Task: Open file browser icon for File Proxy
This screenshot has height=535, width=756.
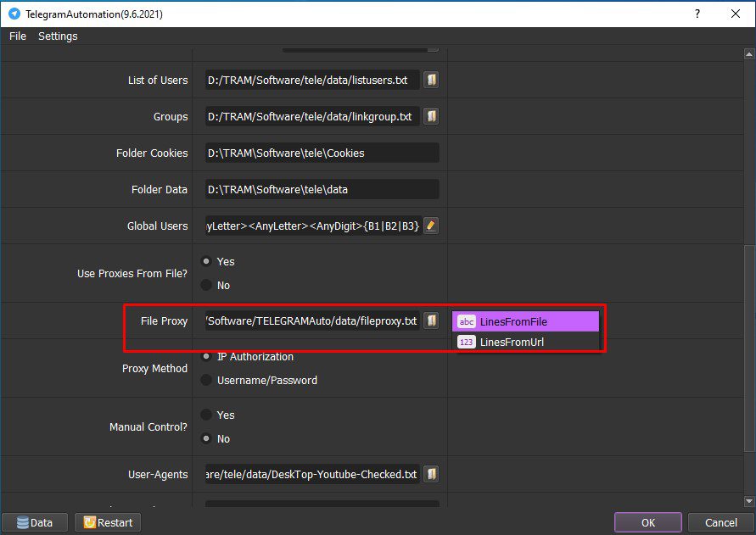Action: point(431,320)
